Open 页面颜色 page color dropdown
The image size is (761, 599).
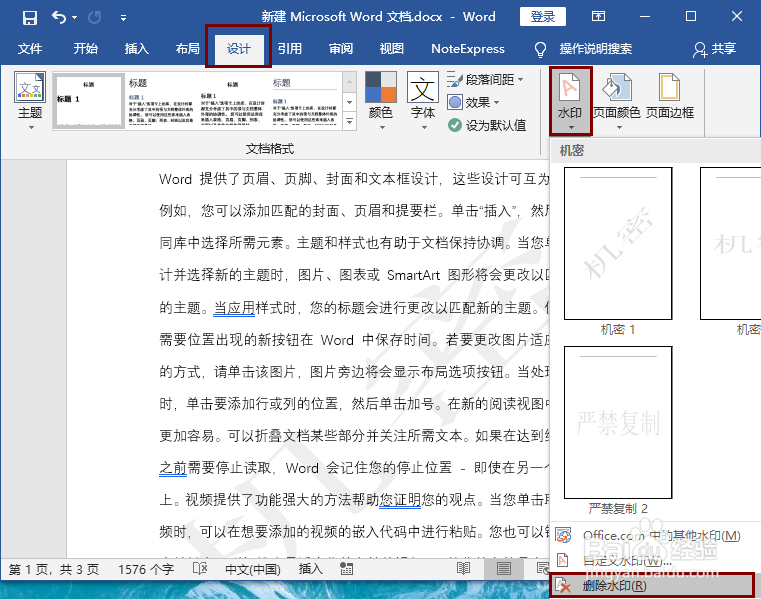tap(617, 101)
